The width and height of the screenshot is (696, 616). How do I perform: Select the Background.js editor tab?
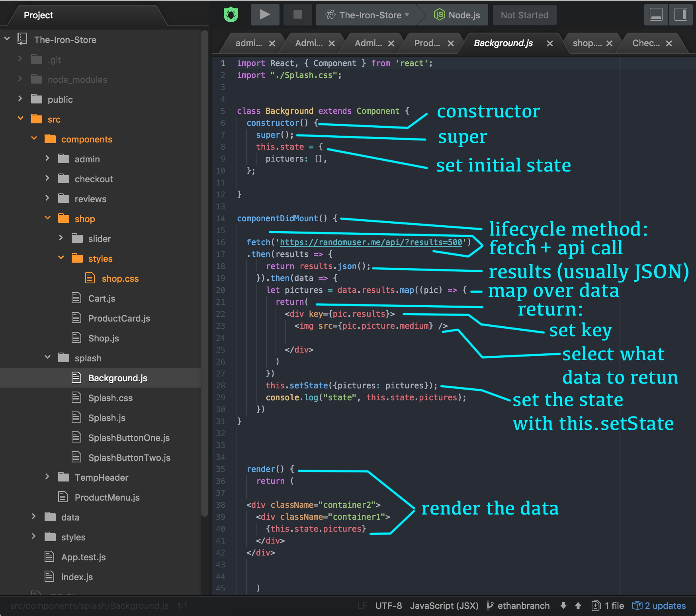(502, 43)
